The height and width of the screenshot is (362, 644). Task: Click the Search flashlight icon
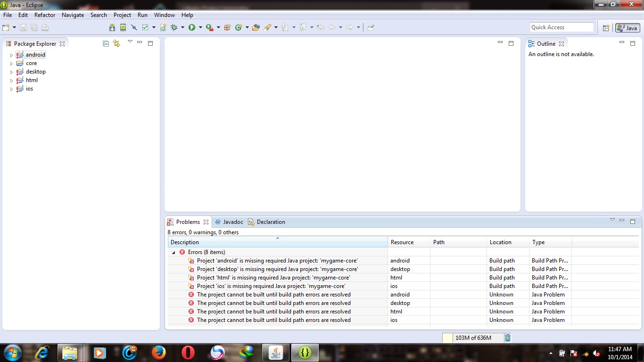(267, 27)
